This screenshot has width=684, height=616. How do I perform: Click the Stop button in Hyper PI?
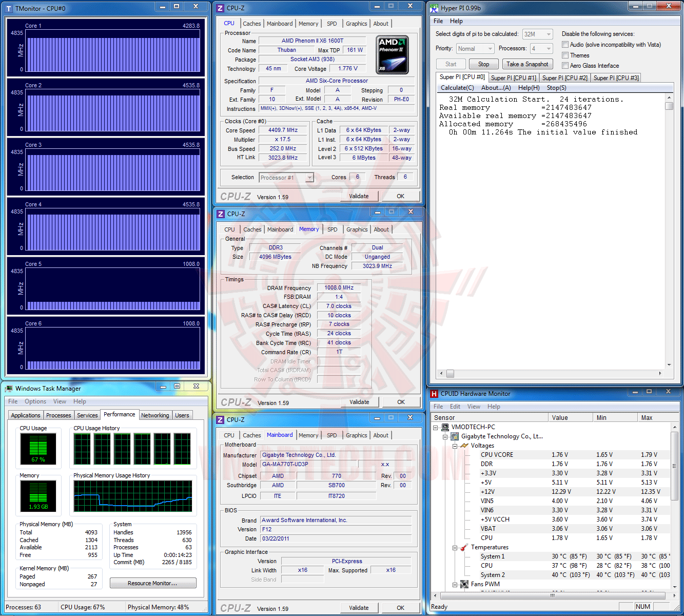[484, 64]
